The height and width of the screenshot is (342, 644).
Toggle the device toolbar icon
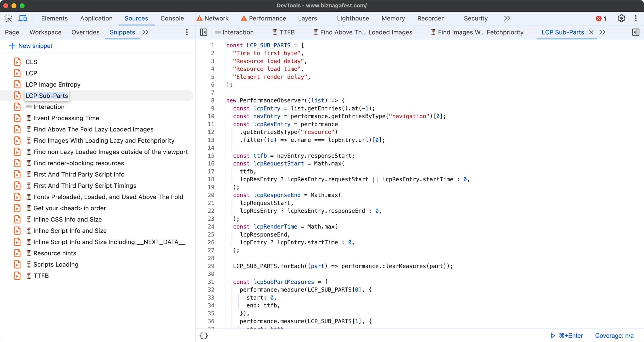tap(23, 18)
